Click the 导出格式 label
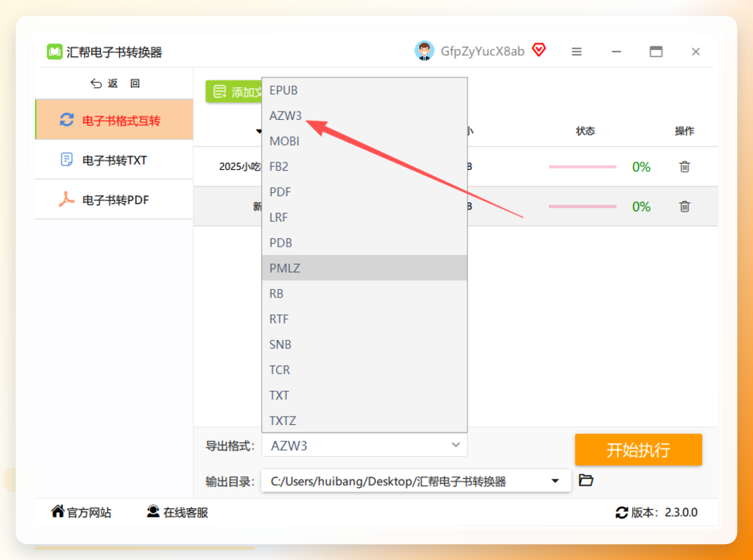Screen dimensions: 753x560 [230, 445]
